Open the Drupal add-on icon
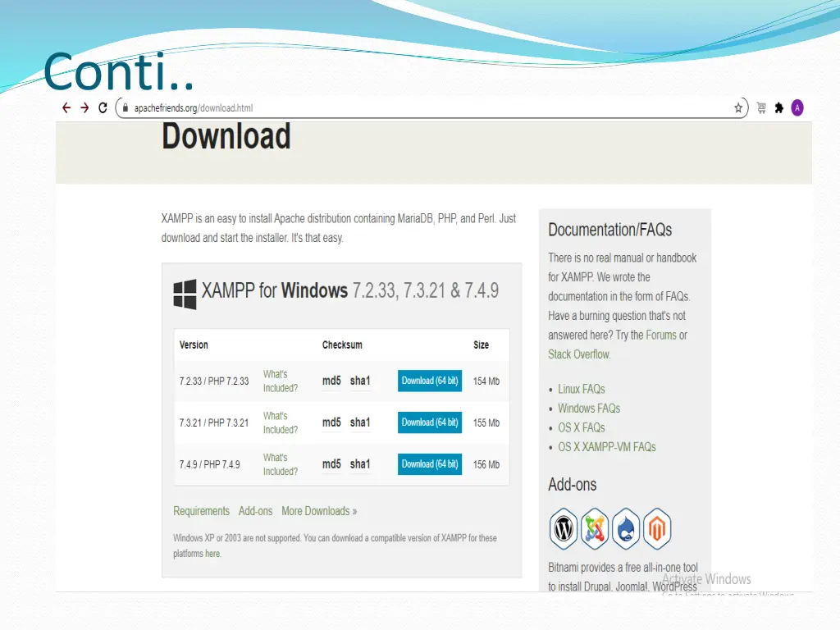 tap(626, 529)
